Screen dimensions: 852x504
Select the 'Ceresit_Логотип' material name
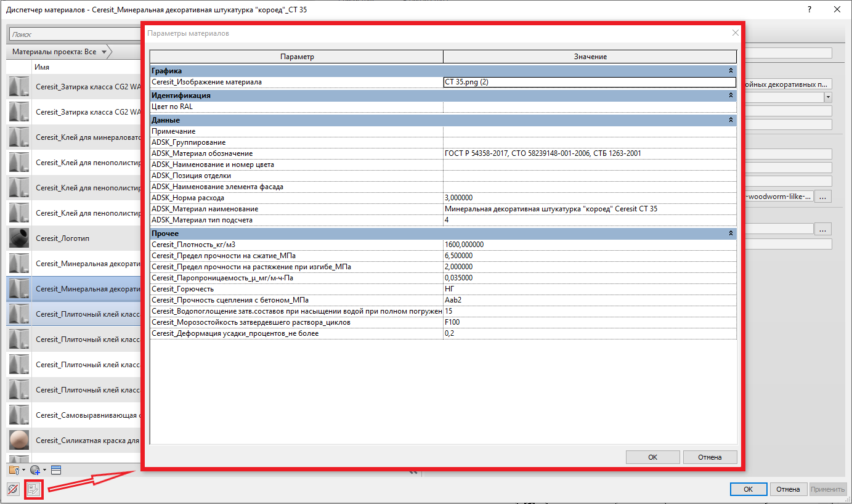pyautogui.click(x=62, y=238)
